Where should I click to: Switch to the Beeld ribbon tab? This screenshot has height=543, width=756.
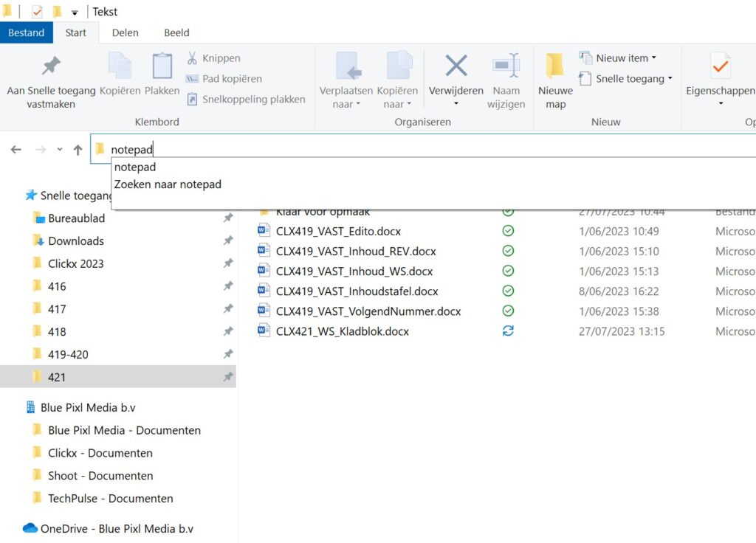coord(176,32)
